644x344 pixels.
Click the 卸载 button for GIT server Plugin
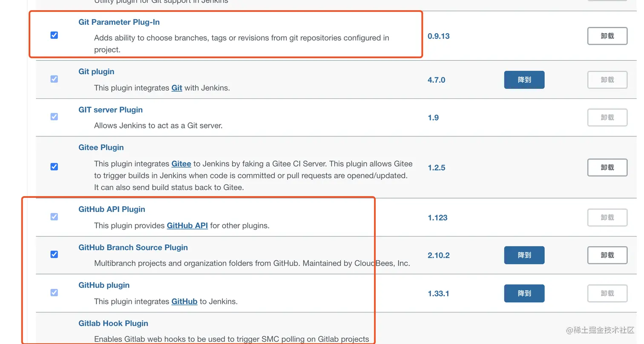(x=607, y=117)
